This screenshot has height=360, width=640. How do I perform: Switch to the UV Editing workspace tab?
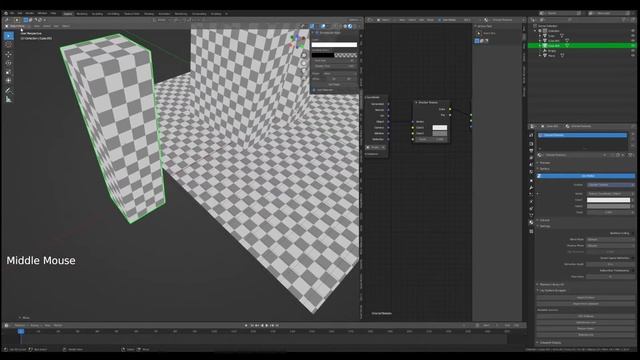coord(113,14)
